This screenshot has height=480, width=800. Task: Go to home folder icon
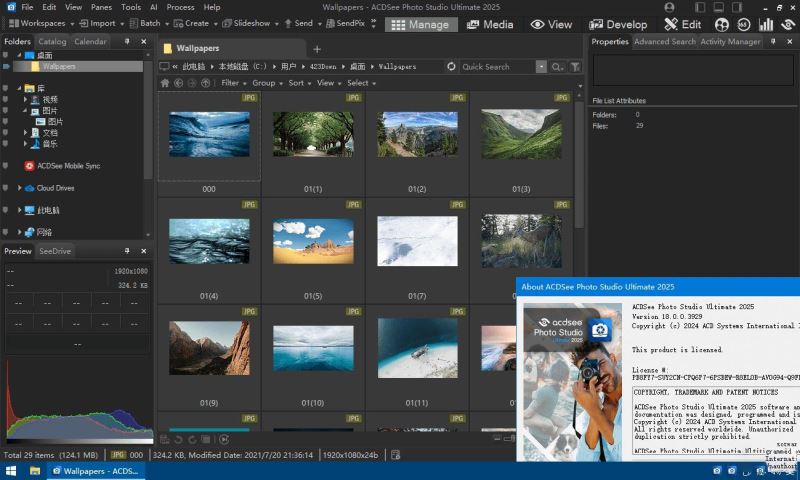click(x=165, y=83)
